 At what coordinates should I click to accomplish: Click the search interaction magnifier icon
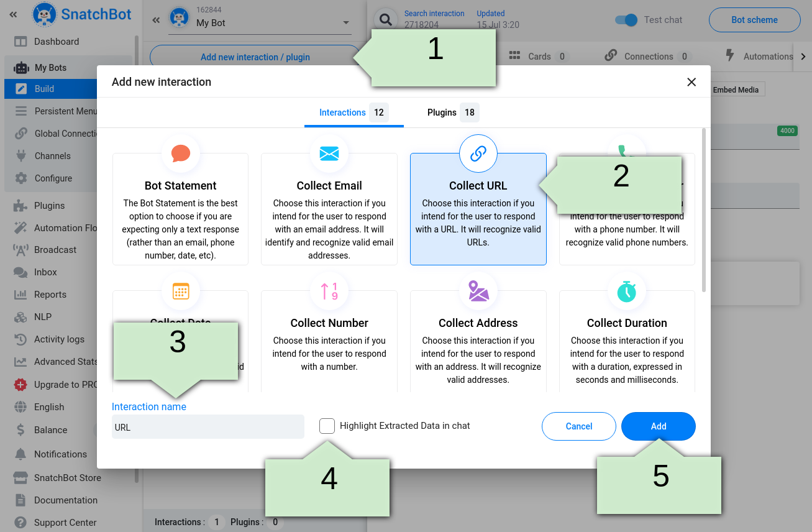(386, 19)
